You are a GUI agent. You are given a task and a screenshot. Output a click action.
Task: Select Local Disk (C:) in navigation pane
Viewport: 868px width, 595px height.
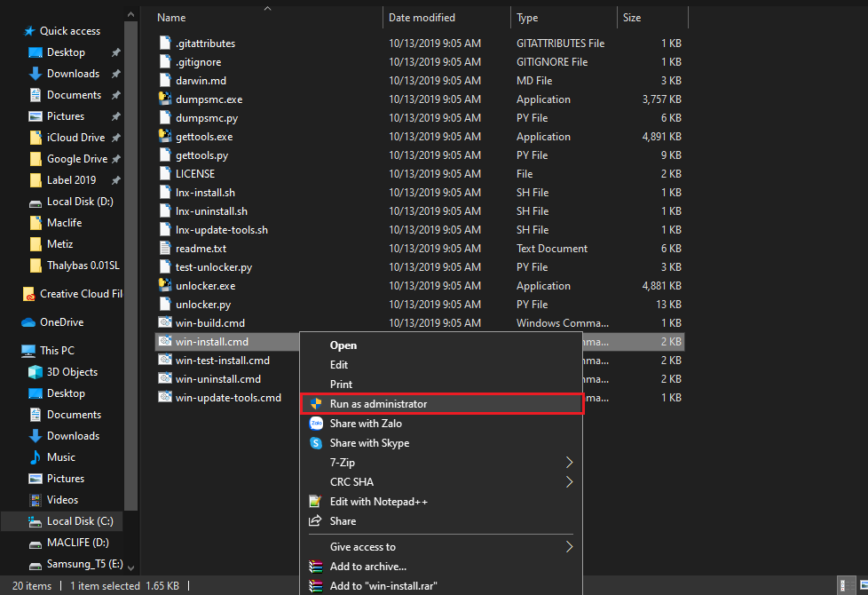pyautogui.click(x=79, y=521)
